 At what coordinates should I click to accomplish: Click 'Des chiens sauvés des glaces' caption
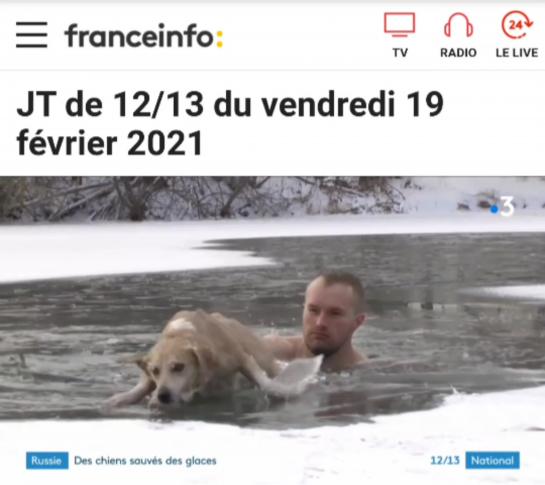145,461
